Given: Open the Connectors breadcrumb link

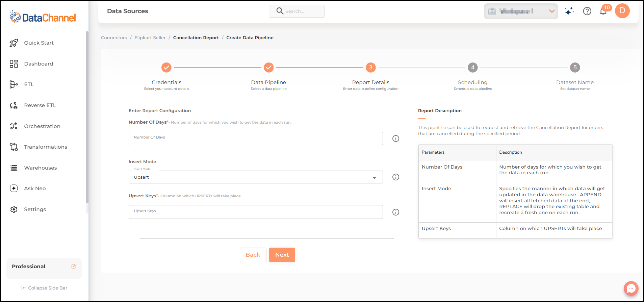Looking at the screenshot, I should point(114,37).
